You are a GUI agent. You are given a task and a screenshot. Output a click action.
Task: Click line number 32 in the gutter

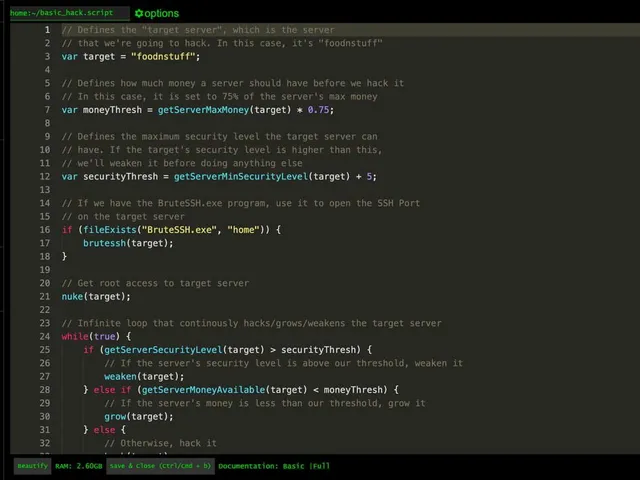pyautogui.click(x=45, y=443)
